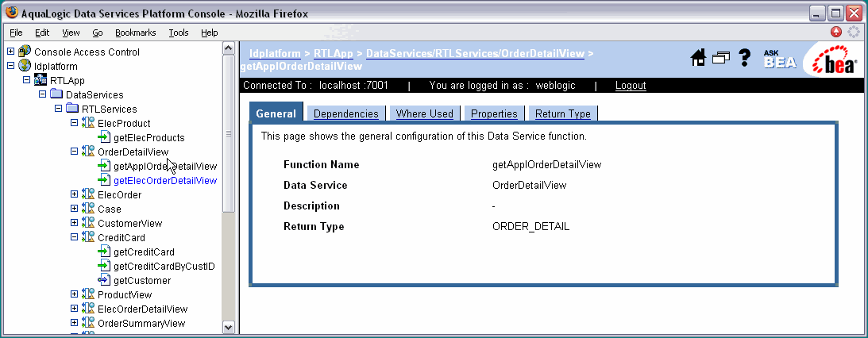Click the red notification icon in menu bar
This screenshot has height=338, width=868.
point(836,32)
